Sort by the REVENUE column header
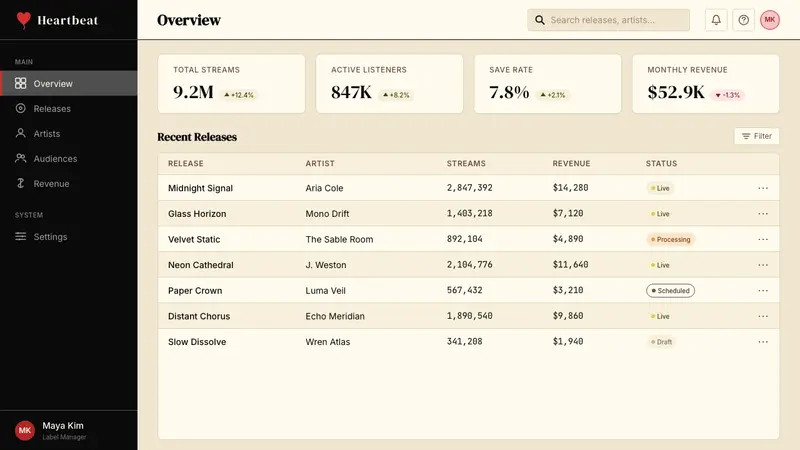800x450 pixels. coord(571,163)
